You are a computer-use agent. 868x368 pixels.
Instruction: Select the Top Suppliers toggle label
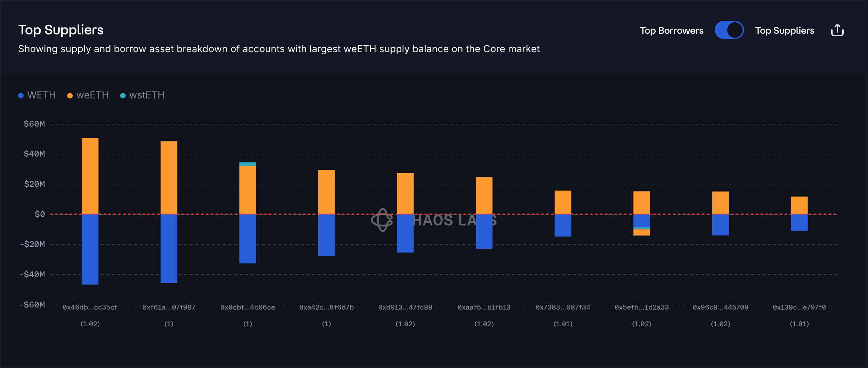785,31
